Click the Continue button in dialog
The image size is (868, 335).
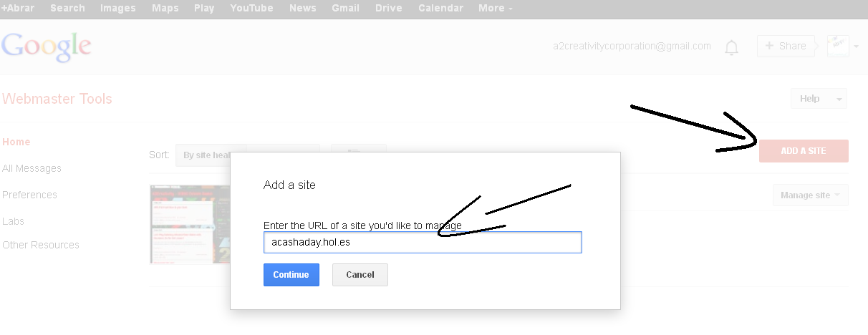pos(291,275)
